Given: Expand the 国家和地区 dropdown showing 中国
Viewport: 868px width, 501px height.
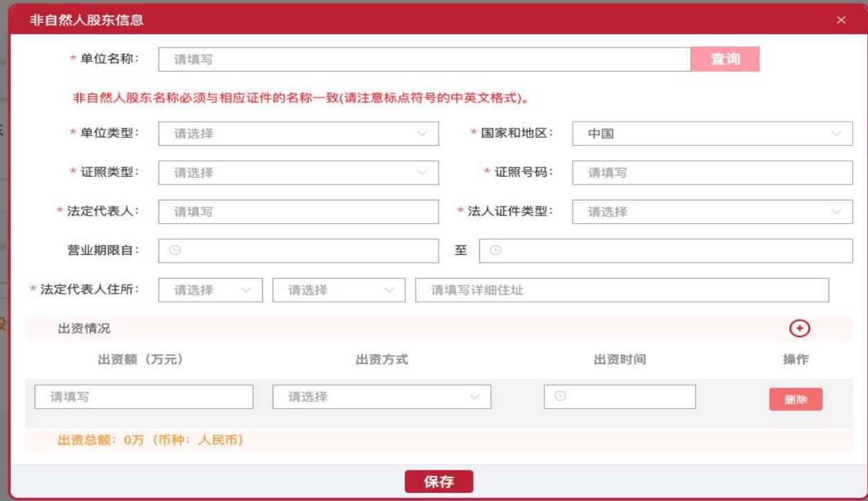Looking at the screenshot, I should pyautogui.click(x=712, y=134).
